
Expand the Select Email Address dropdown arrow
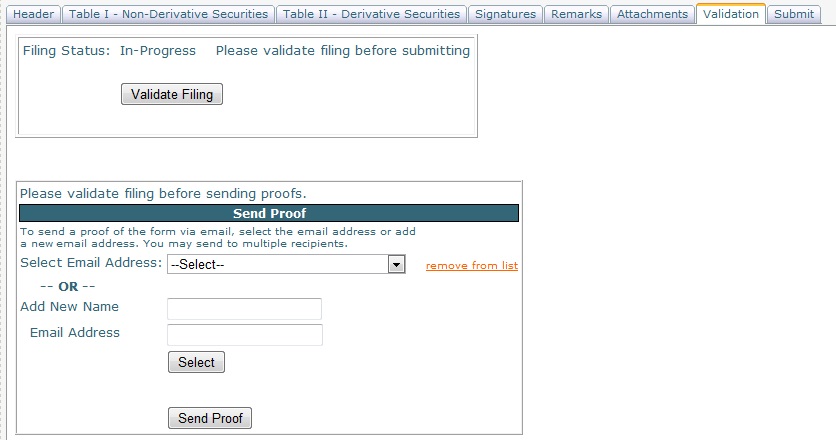tap(396, 264)
